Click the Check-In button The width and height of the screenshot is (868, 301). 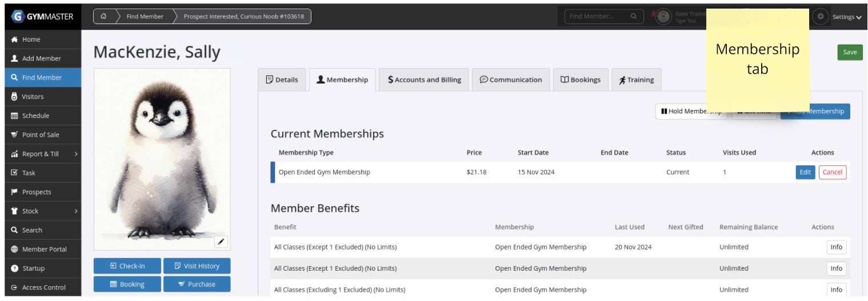127,266
